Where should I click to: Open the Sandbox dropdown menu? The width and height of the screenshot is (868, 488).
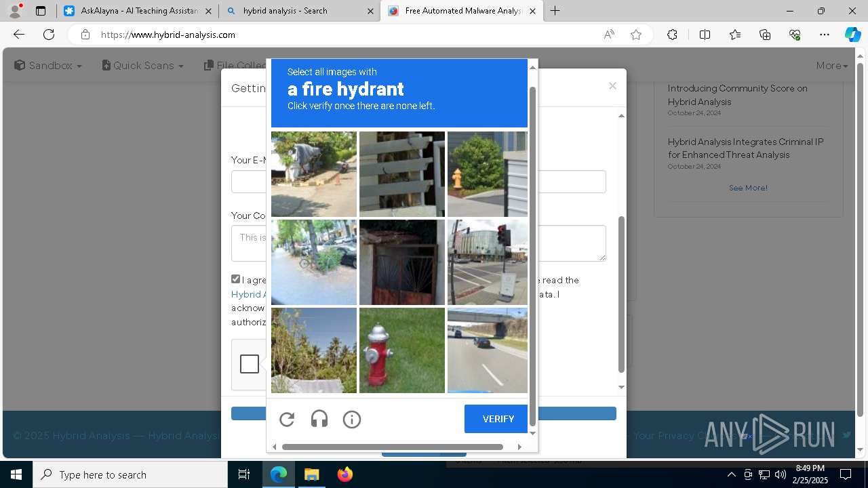(x=48, y=65)
